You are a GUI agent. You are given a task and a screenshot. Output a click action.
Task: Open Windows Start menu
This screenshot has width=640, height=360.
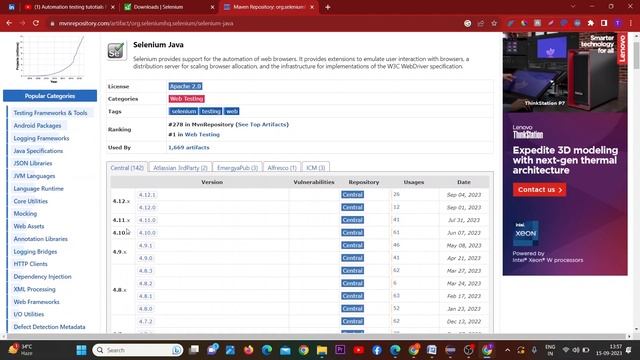tap(81, 350)
